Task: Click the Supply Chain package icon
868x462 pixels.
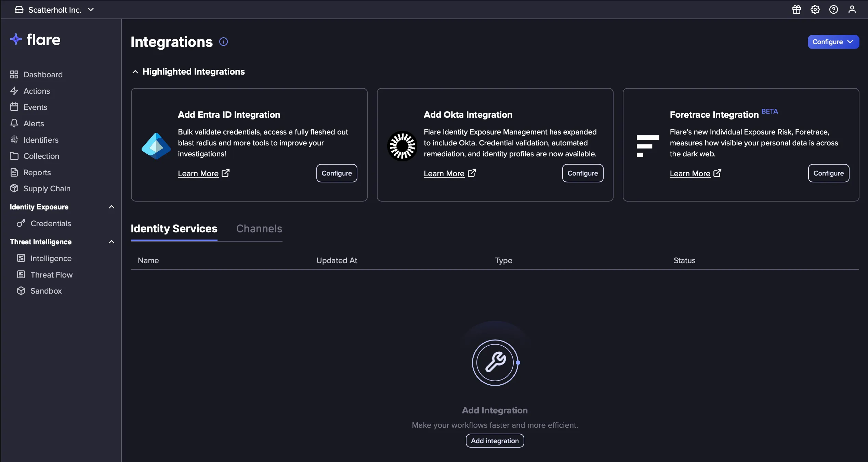Action: point(14,189)
